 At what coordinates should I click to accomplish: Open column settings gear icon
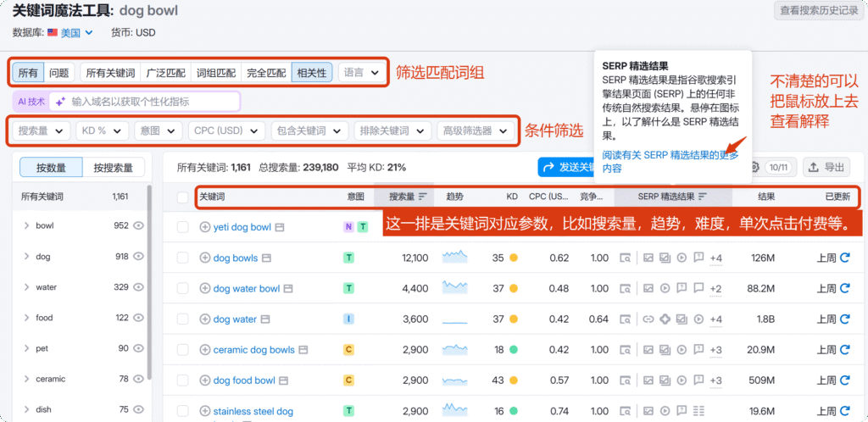[754, 167]
